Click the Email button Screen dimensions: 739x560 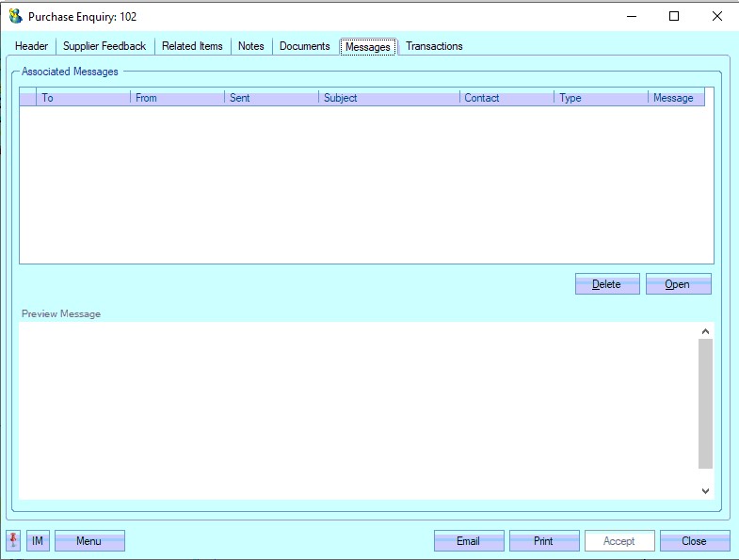click(469, 541)
